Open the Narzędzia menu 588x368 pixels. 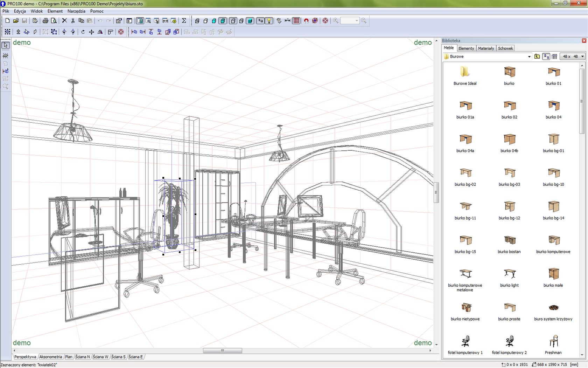(x=76, y=11)
